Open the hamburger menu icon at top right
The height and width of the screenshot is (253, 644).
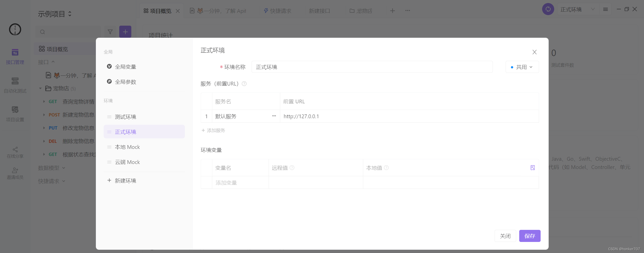tap(606, 9)
